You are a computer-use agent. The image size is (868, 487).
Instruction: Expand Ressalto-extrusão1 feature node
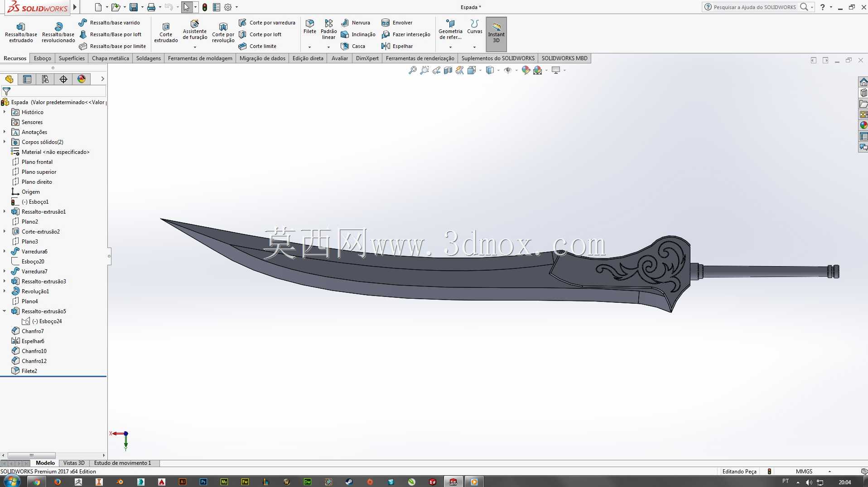5,211
